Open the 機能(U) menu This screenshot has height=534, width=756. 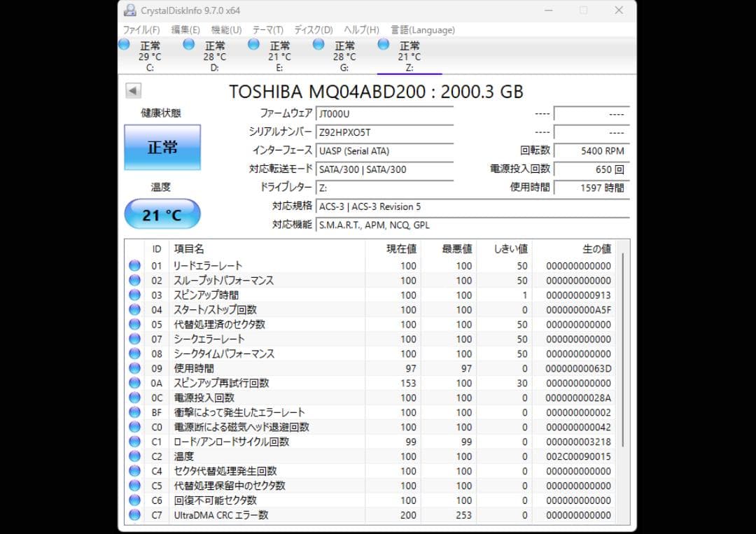pyautogui.click(x=226, y=30)
